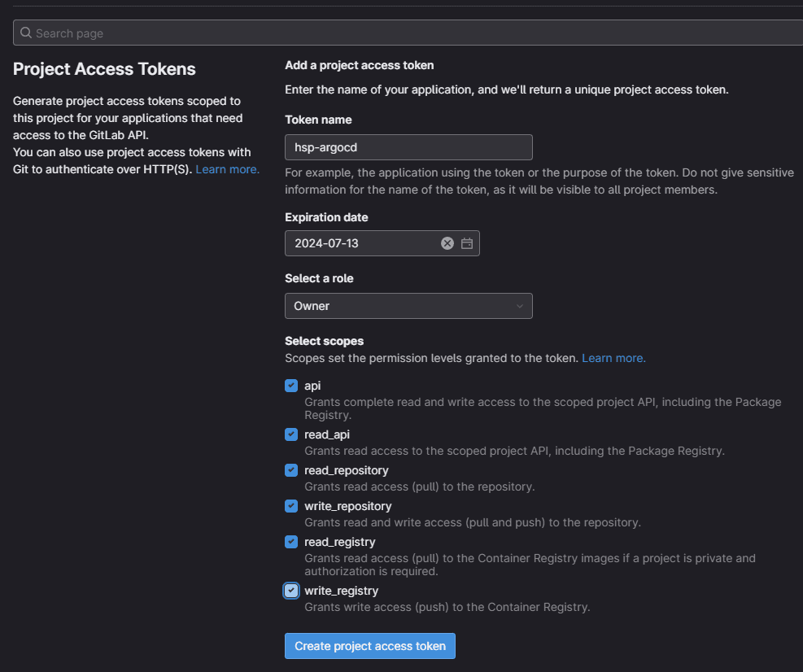Open Learn more link about Git authentication
803x672 pixels.
pyautogui.click(x=227, y=169)
